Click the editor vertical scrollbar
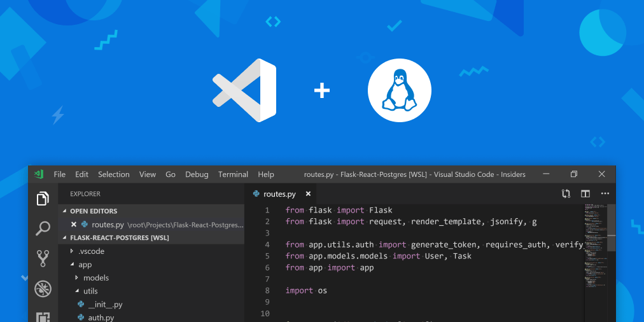The width and height of the screenshot is (644, 322). 611,263
